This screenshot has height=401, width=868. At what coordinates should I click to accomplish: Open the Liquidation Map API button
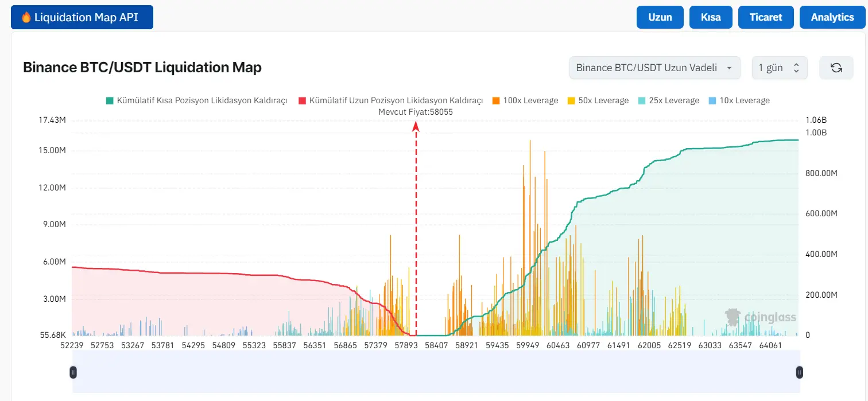point(82,17)
